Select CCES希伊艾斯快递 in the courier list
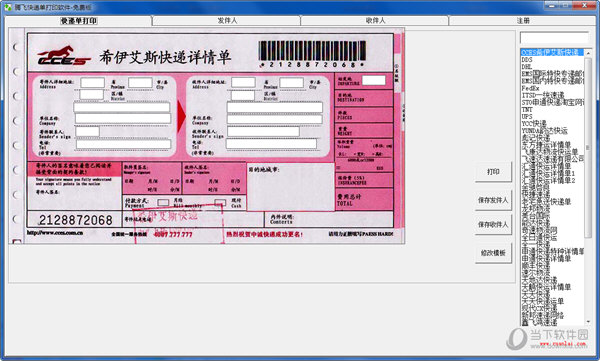The image size is (600, 361). pyautogui.click(x=552, y=52)
